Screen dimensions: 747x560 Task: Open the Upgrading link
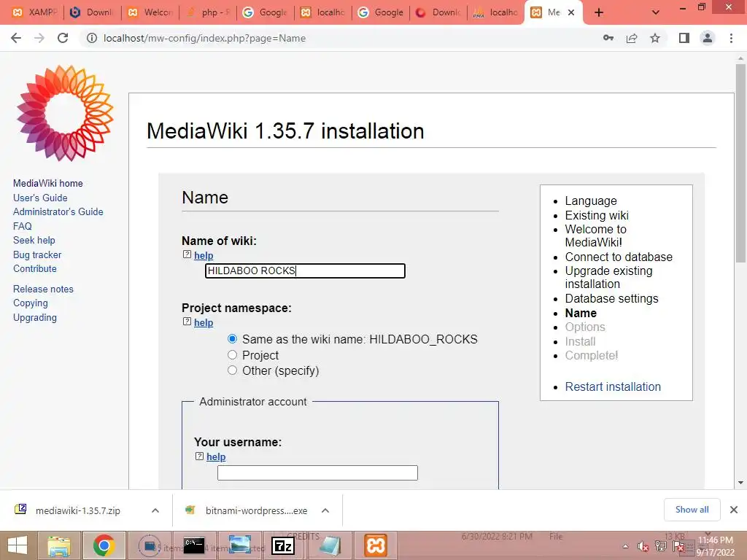click(x=35, y=318)
